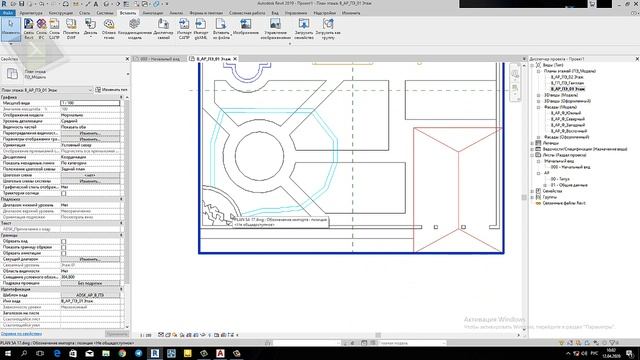Viewport: 640px width, 360px height.
Task: Select the Изменить (Modify) cursor tool
Action: coord(11,29)
